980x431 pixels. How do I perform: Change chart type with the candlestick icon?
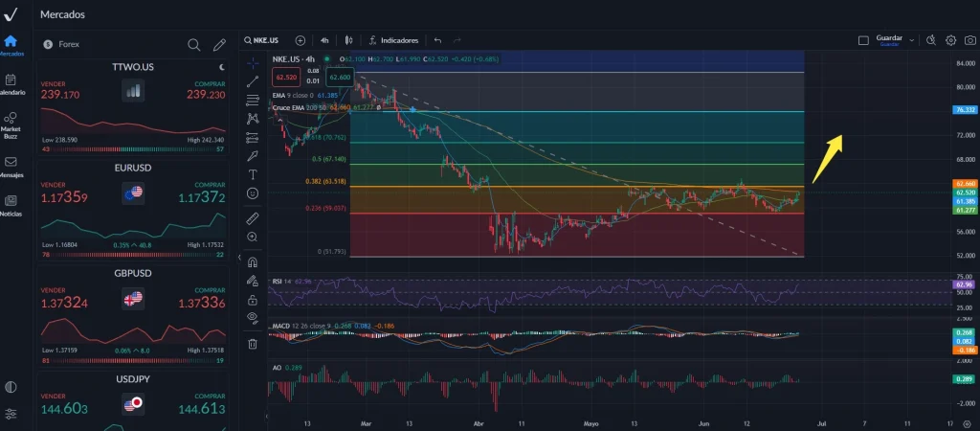click(x=348, y=40)
